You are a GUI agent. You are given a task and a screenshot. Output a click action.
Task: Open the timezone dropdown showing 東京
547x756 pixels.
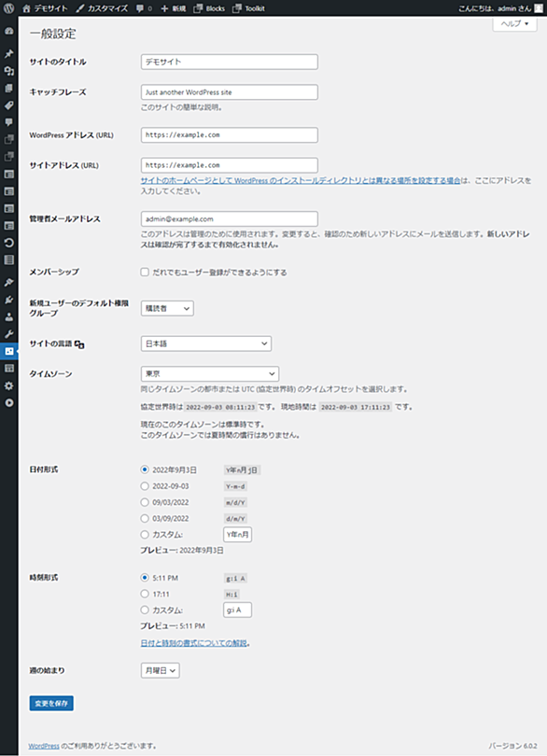point(210,373)
